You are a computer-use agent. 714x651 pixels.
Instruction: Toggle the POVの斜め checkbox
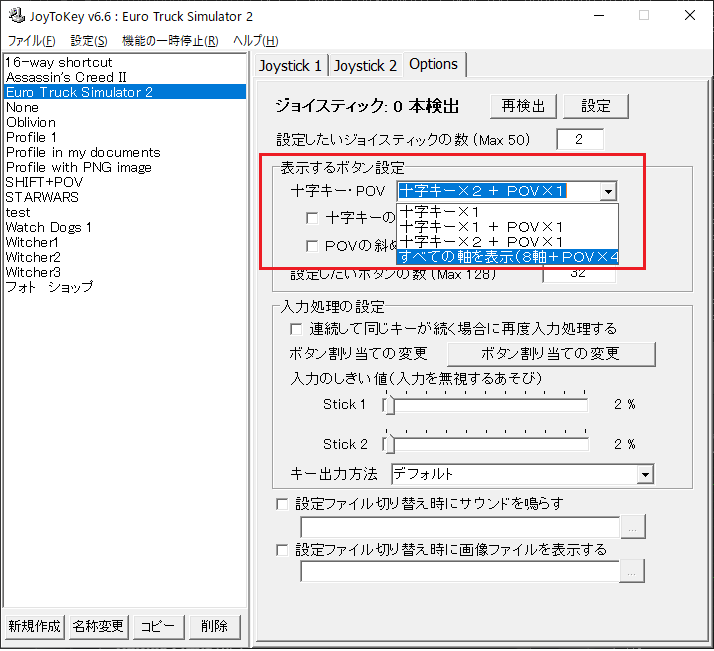pyautogui.click(x=312, y=246)
